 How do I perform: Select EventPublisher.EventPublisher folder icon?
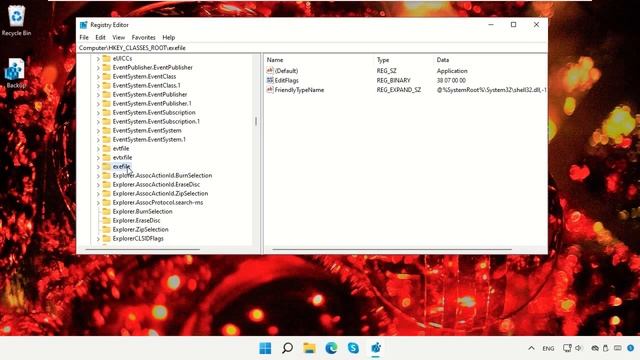coord(107,67)
